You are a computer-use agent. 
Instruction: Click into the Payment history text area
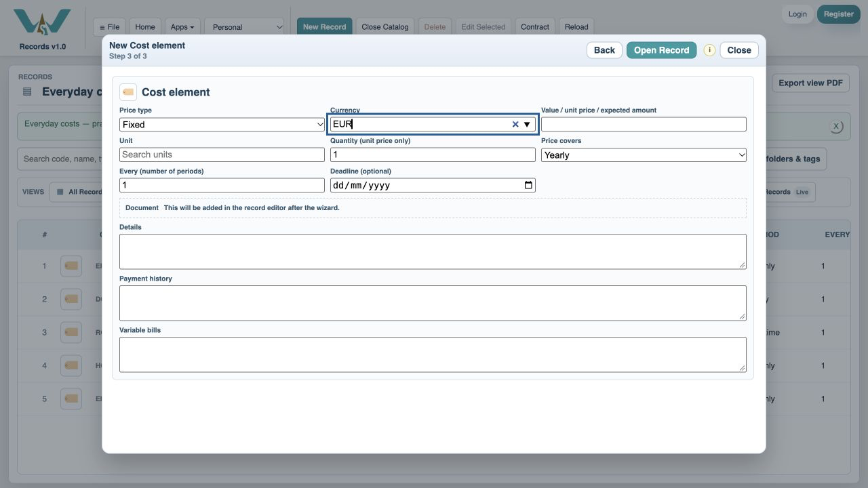pos(433,303)
